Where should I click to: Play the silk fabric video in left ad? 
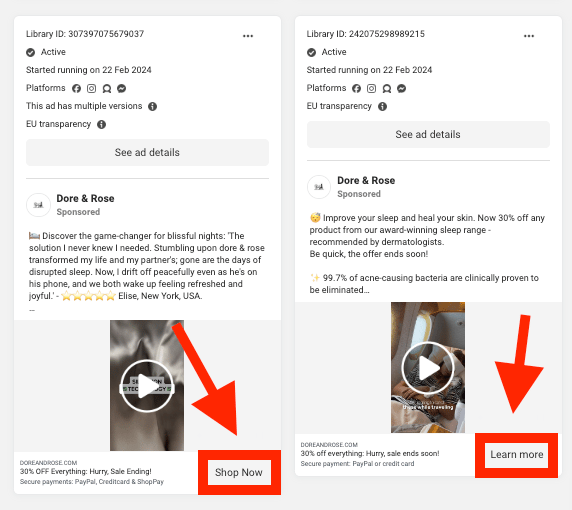click(147, 386)
